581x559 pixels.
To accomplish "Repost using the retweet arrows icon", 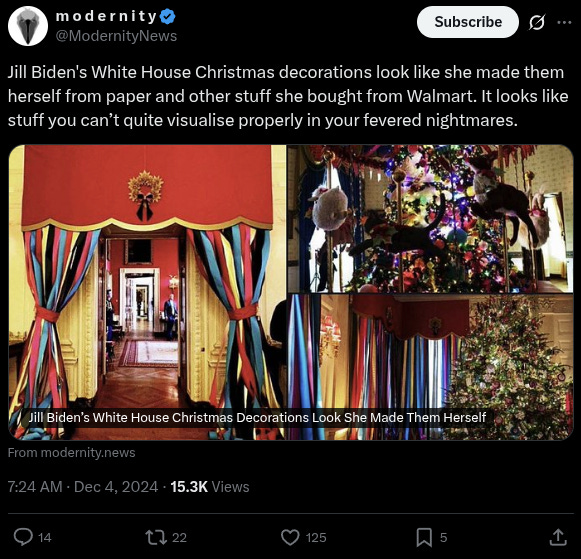I will (x=156, y=537).
